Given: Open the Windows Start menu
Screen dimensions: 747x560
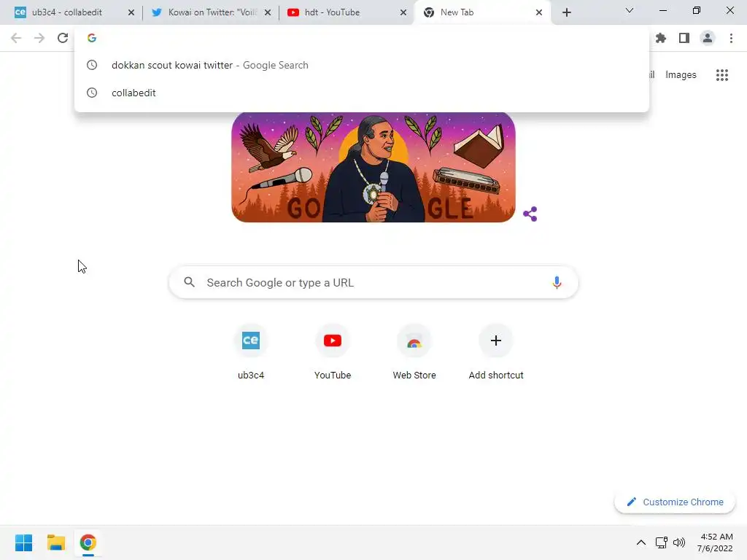Looking at the screenshot, I should click(24, 542).
